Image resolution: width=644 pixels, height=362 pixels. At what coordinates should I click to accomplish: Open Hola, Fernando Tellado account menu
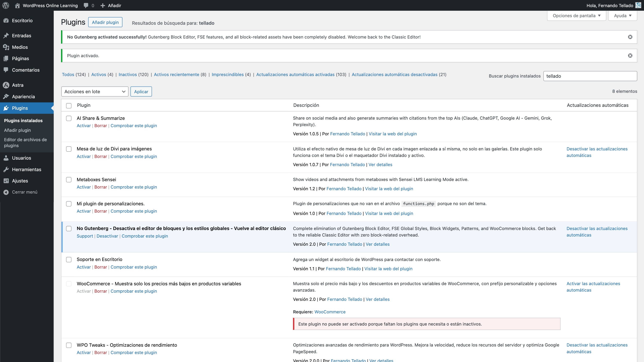(614, 5)
